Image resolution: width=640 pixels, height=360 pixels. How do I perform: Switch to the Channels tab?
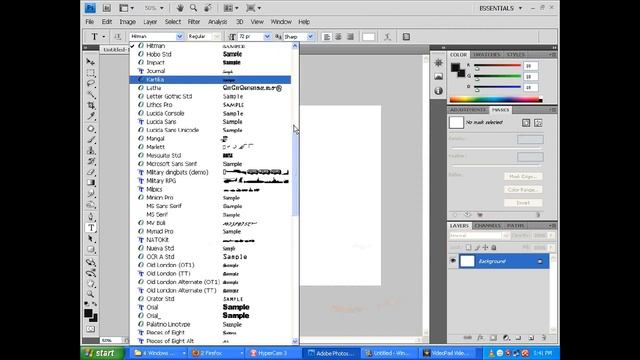coord(487,226)
